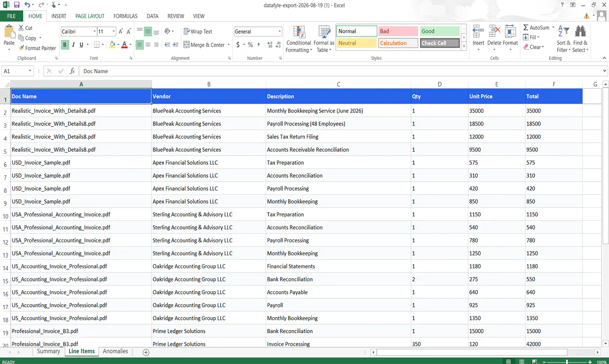This screenshot has width=609, height=364.
Task: Open the DATA ribbon tab
Action: 152,16
